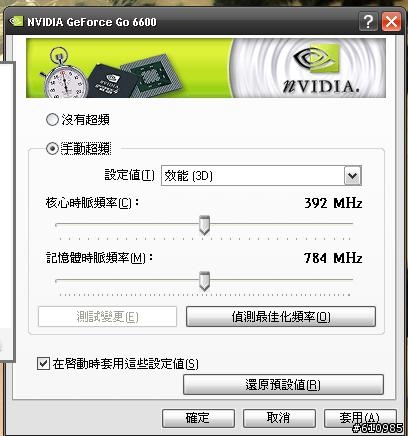This screenshot has width=408, height=436.
Task: Close the GeForce Go 6600 dialog
Action: [x=391, y=22]
